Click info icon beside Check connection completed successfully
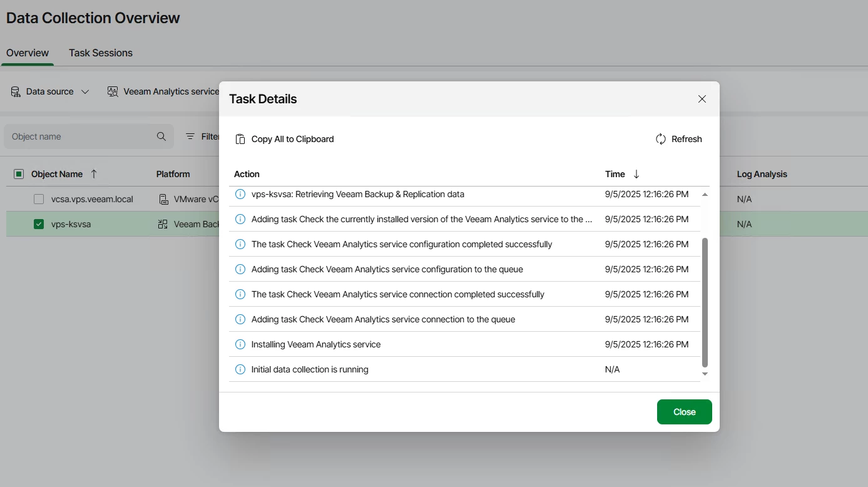The height and width of the screenshot is (487, 868). click(240, 294)
